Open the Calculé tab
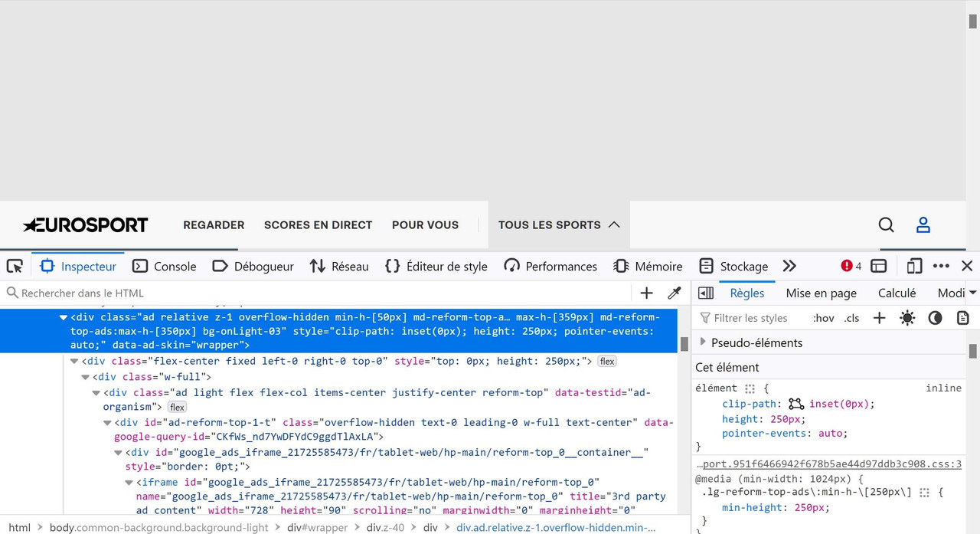 pos(897,293)
